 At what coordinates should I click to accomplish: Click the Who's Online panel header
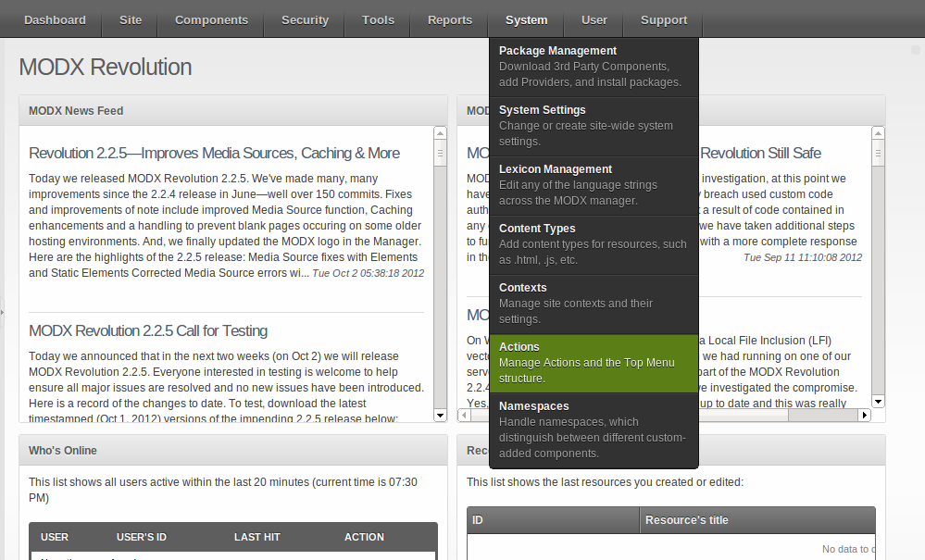coord(233,451)
